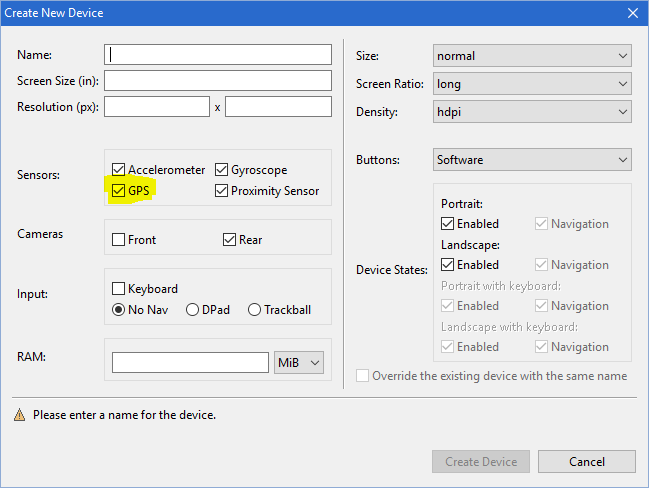Uncheck the Proximity Sensor option
Viewport: 649px width, 488px height.
[x=222, y=191]
